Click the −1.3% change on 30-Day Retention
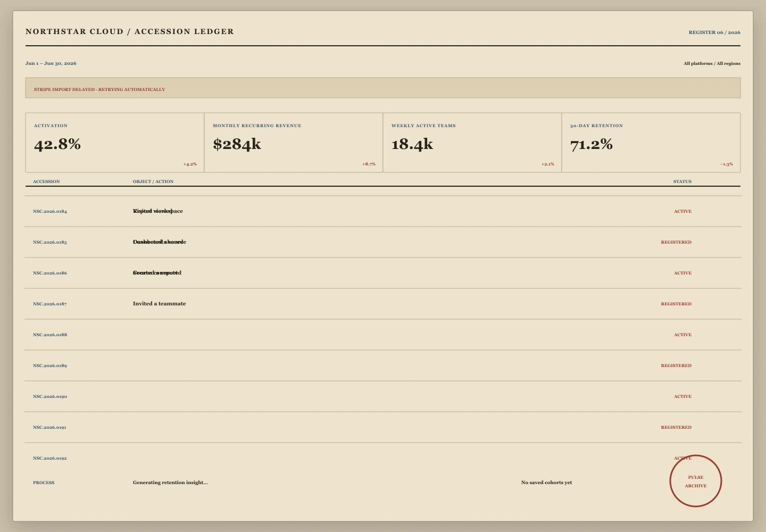 coord(727,164)
